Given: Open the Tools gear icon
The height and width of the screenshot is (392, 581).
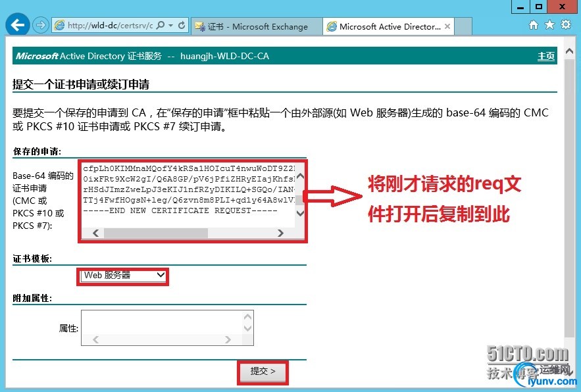Looking at the screenshot, I should click(x=566, y=25).
